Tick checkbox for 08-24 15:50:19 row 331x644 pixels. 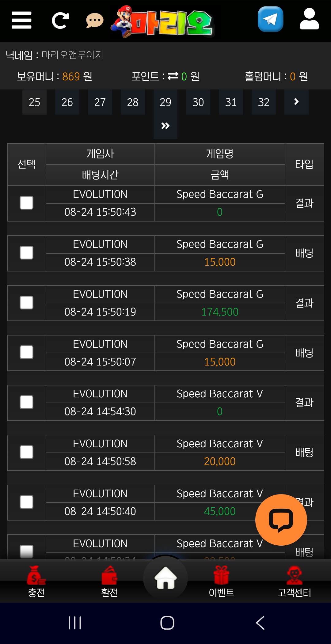(x=26, y=303)
